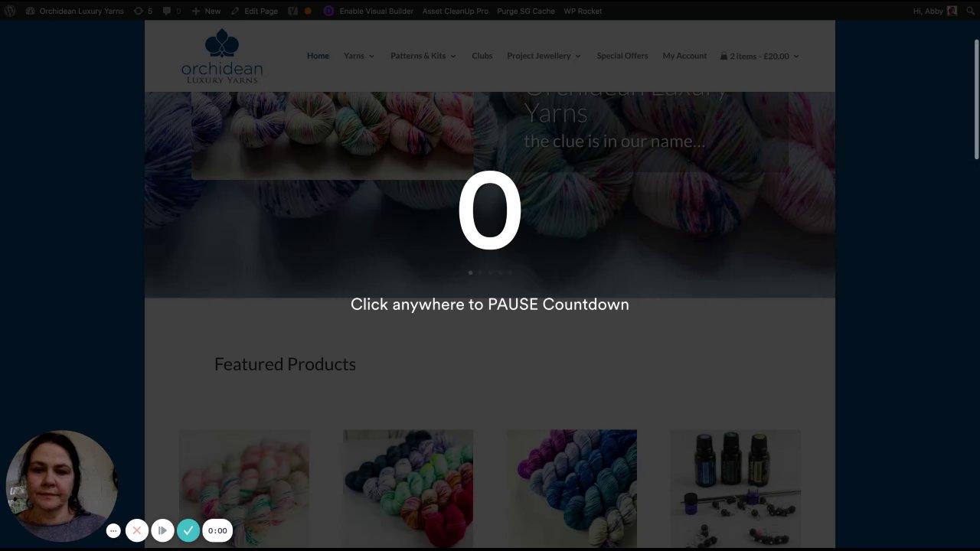
Task: Select the second slider dot indicator
Action: coord(480,272)
